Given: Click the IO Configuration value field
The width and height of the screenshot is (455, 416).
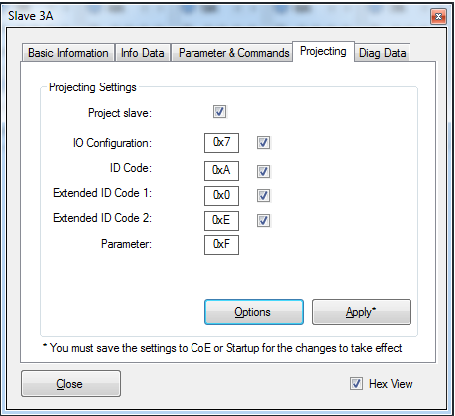Looking at the screenshot, I should point(221,143).
